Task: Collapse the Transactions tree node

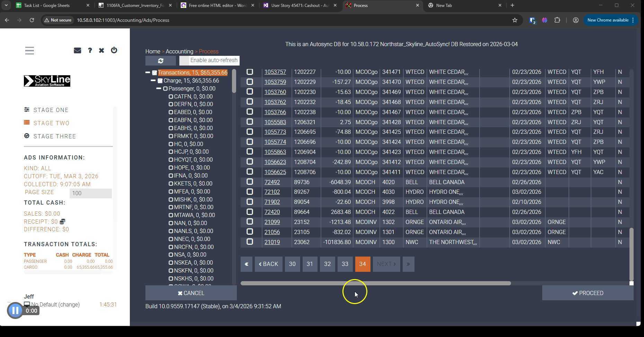Action: (148, 73)
